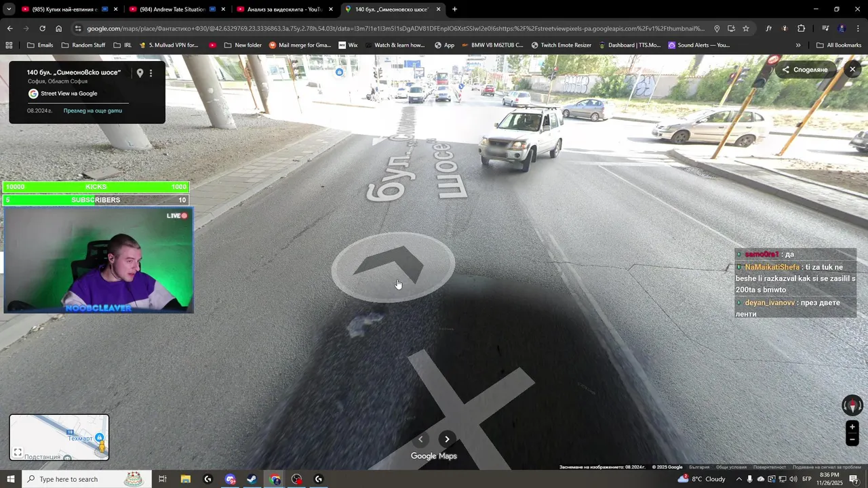Open the apps grid in bookmarks bar
868x488 pixels.
(9, 45)
